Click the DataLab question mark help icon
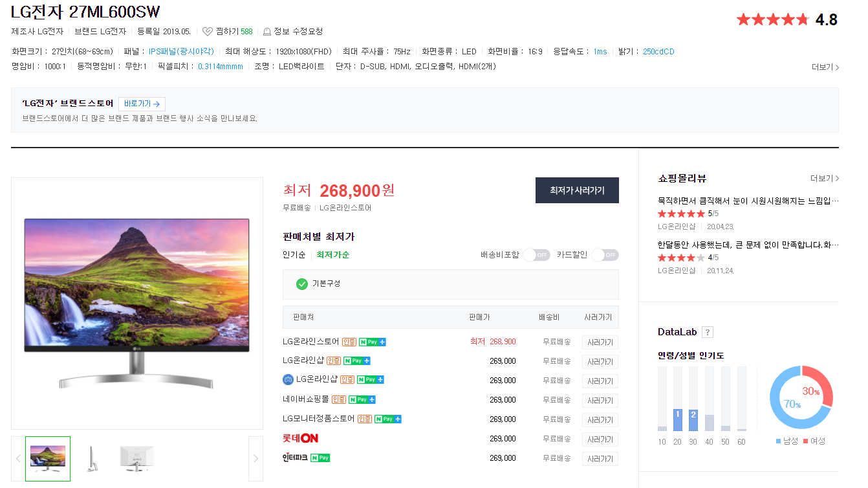 (x=708, y=332)
